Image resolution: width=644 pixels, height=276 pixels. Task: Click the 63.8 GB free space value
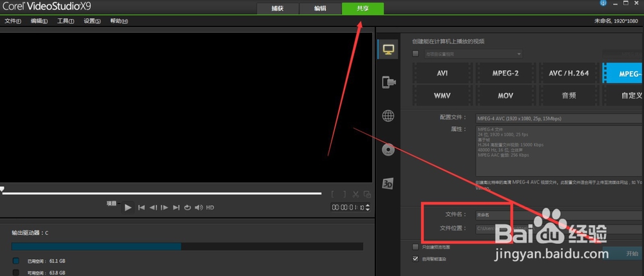pyautogui.click(x=57, y=273)
